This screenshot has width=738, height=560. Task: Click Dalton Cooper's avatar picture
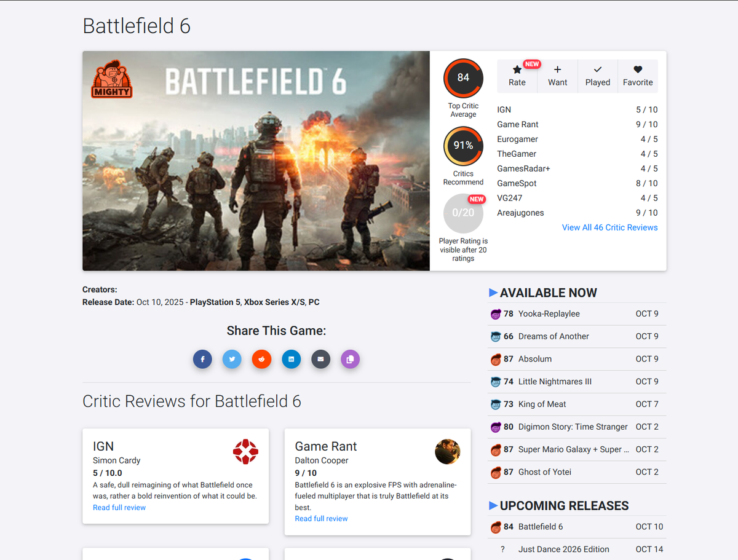[x=448, y=452]
